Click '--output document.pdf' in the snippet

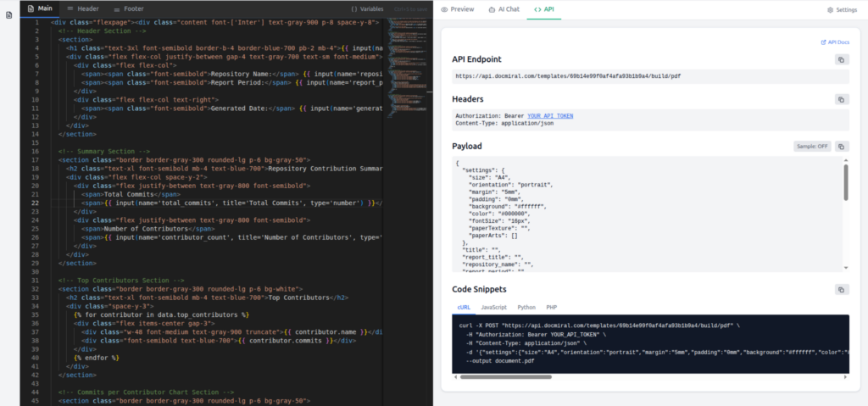pyautogui.click(x=500, y=360)
